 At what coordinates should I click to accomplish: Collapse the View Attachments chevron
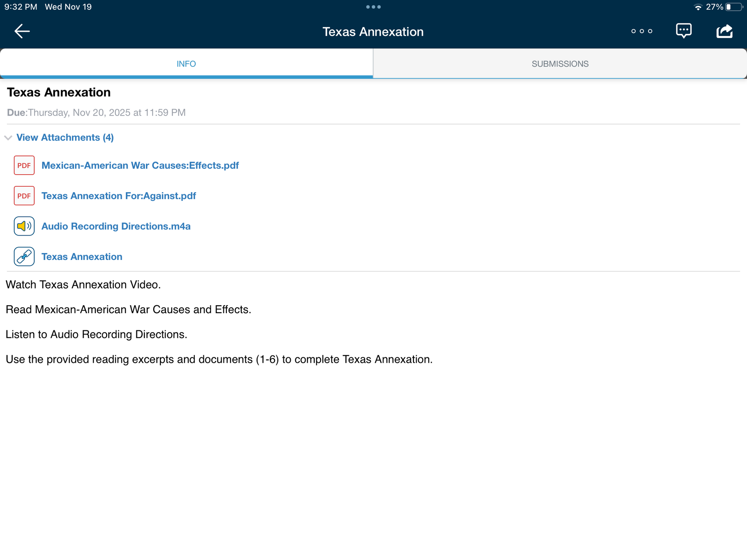(8, 138)
